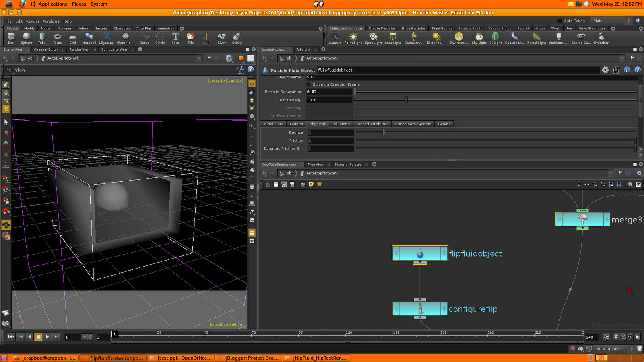Image resolution: width=644 pixels, height=362 pixels.
Task: Open the Main take dropdown
Action: point(611,21)
